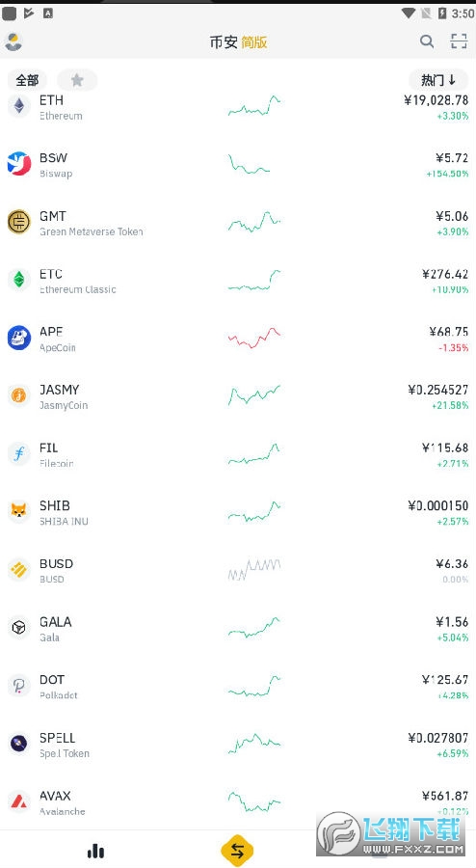476x868 pixels.
Task: Tap the search magnifier icon
Action: coord(426,41)
